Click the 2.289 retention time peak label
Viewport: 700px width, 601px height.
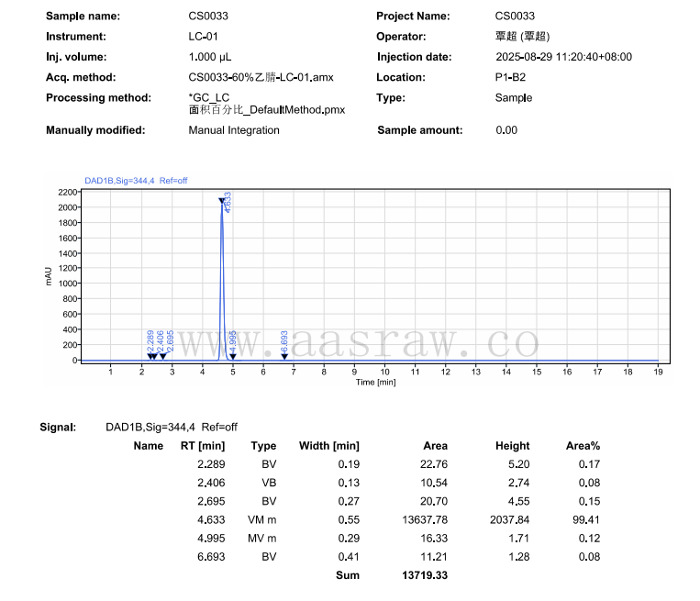coord(150,339)
